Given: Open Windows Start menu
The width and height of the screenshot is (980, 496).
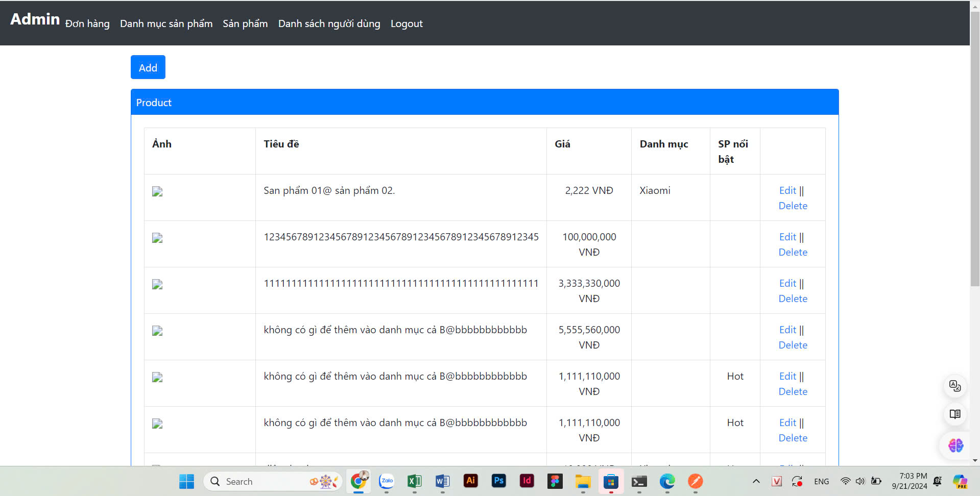Looking at the screenshot, I should click(186, 481).
